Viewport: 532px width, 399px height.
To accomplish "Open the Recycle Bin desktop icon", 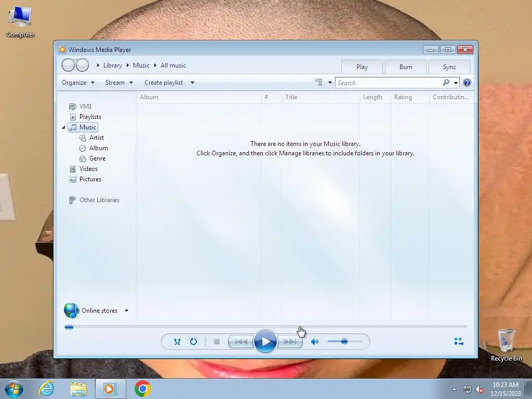I will point(506,345).
